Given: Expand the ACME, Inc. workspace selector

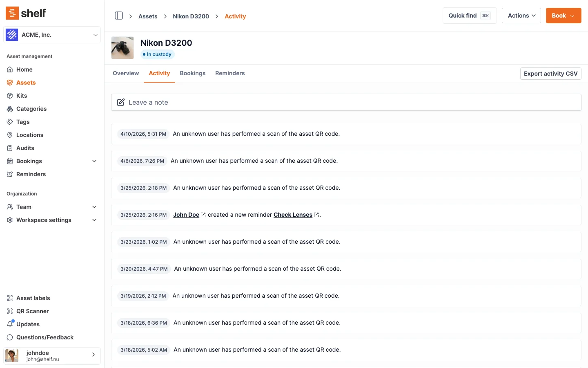Looking at the screenshot, I should (52, 35).
